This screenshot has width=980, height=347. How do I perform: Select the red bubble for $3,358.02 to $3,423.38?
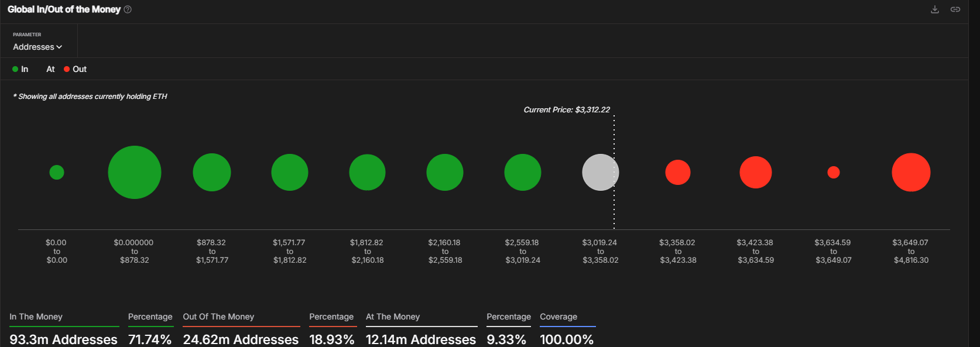click(x=678, y=172)
